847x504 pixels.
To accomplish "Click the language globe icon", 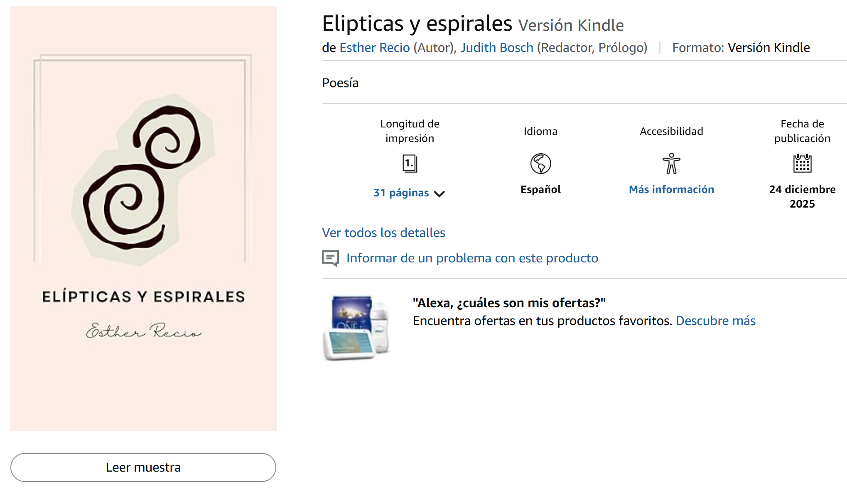I will point(540,164).
